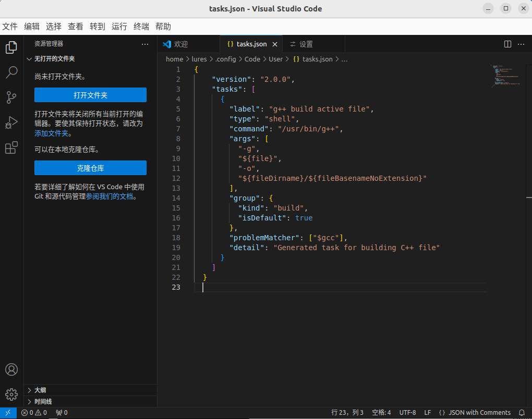This screenshot has width=532, height=419.
Task: Click the 打开文件夹 (Open Folder) button
Action: point(90,95)
